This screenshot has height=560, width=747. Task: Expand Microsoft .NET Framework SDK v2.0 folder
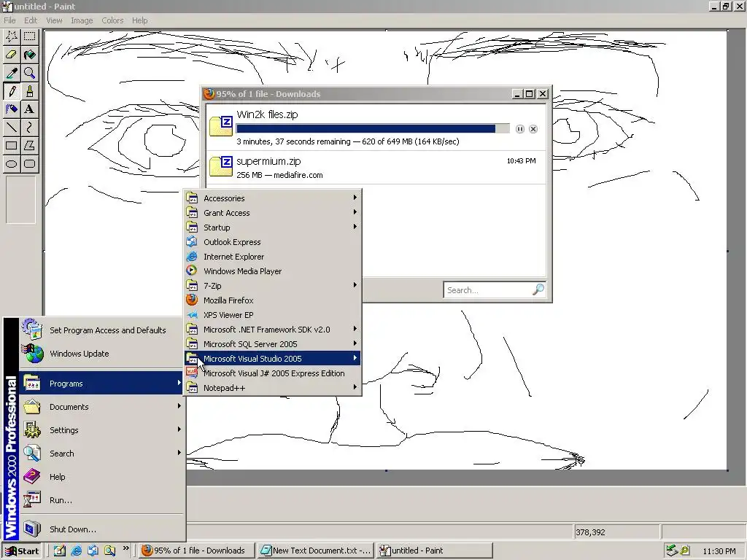click(273, 330)
